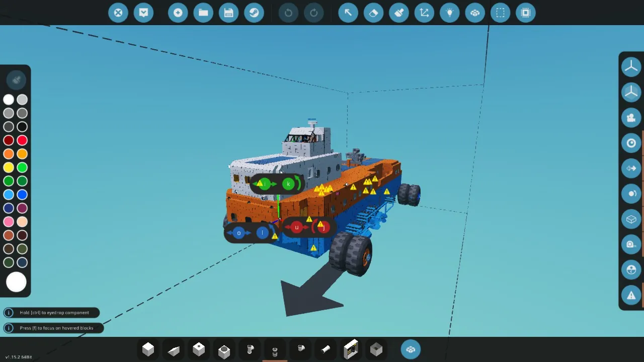Image resolution: width=644 pixels, height=362 pixels.
Task: Expand the dropdown chevron in top toolbar
Action: (143, 13)
